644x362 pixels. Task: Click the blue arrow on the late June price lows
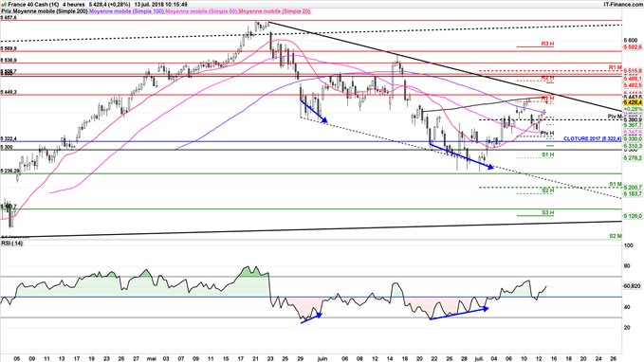462,156
